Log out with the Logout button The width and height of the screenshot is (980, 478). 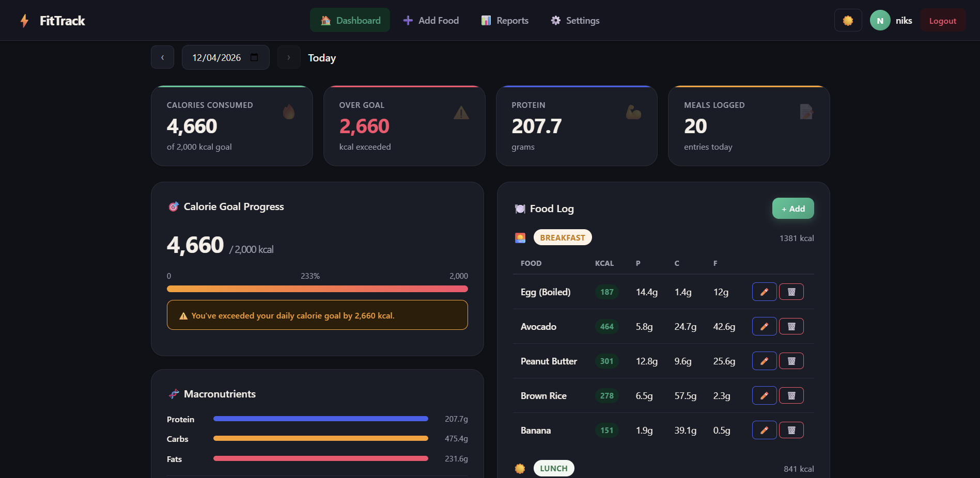click(942, 21)
